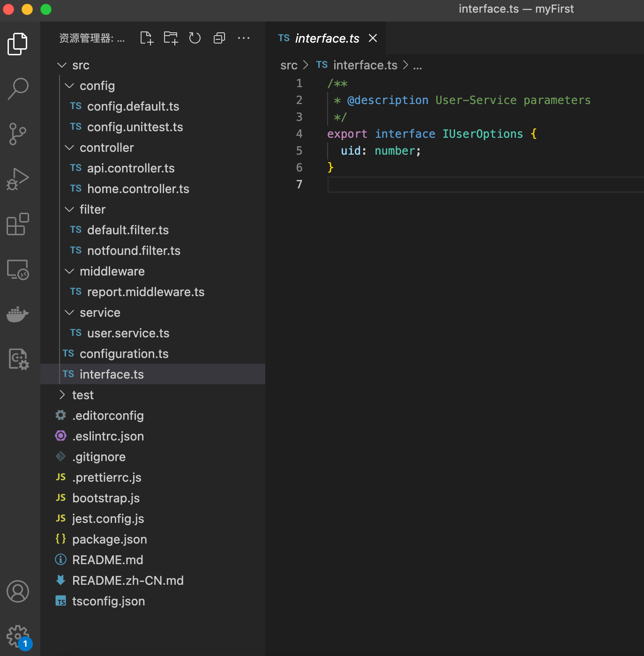Collapse the middleware folder
This screenshot has height=656, width=644.
pos(112,271)
